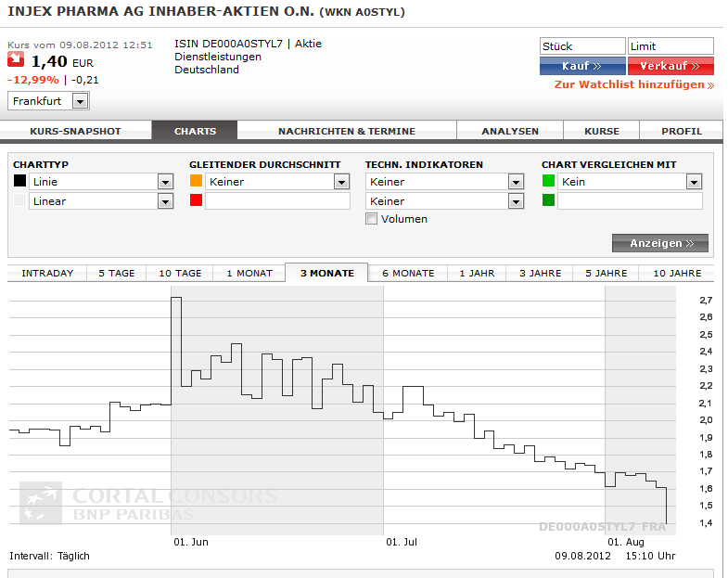
Task: Click the 01. Jun axis label
Action: pyautogui.click(x=191, y=542)
